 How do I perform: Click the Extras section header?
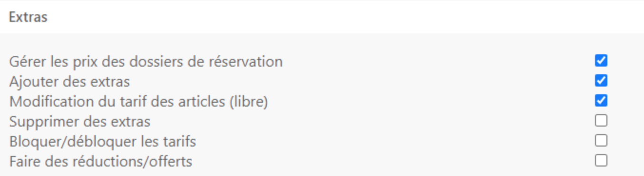pyautogui.click(x=28, y=18)
